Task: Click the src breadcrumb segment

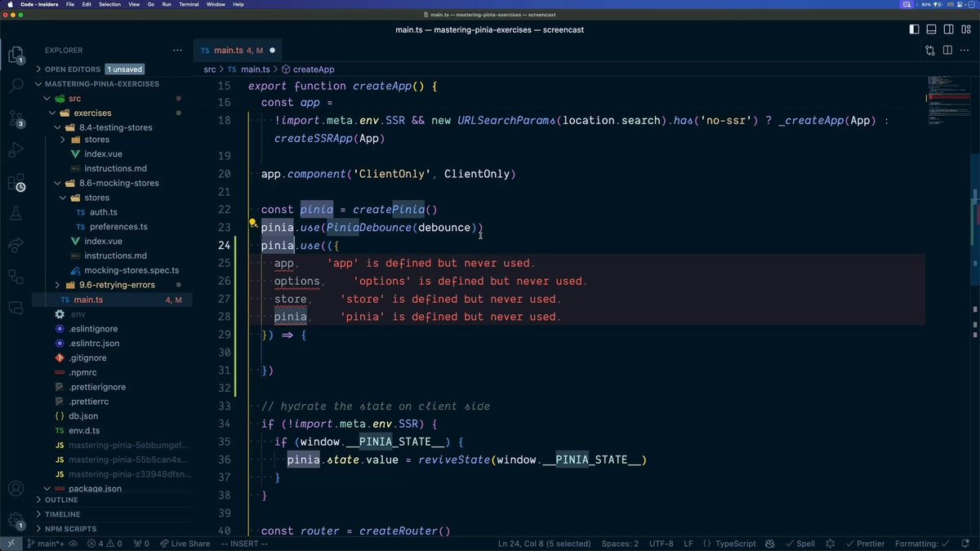Action: tap(210, 69)
